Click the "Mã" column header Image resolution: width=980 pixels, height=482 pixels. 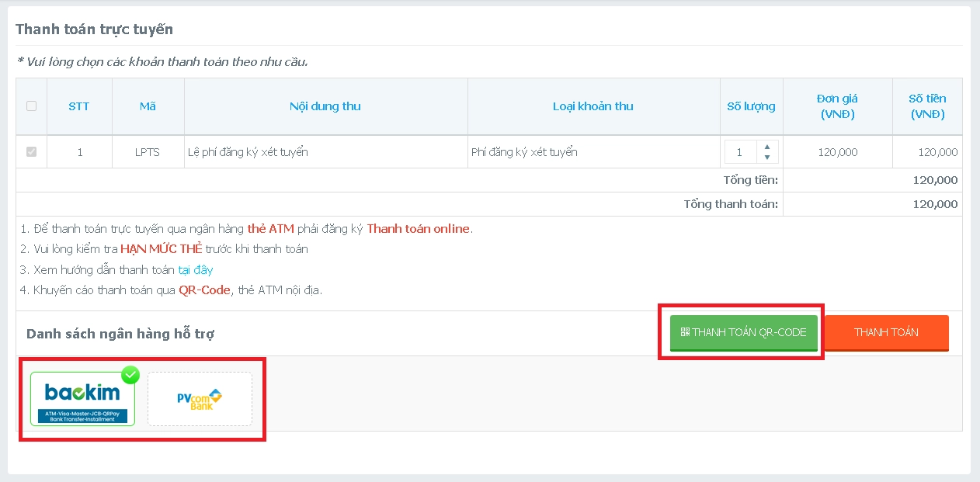pyautogui.click(x=148, y=106)
